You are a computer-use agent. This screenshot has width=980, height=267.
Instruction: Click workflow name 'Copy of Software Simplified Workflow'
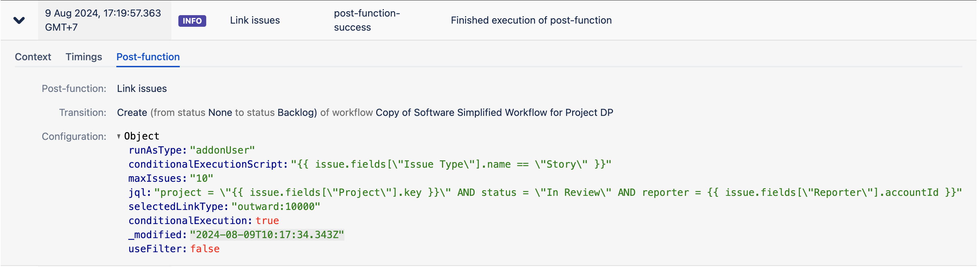coord(461,113)
